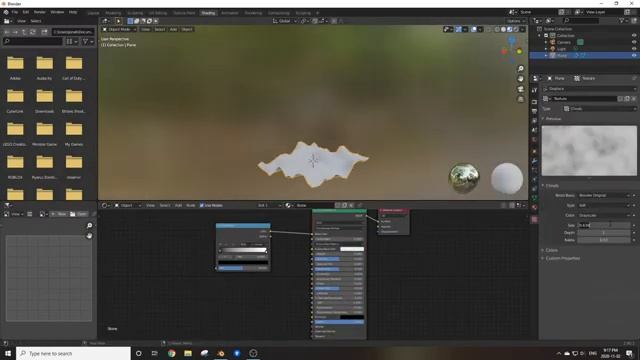The width and height of the screenshot is (640, 360).
Task: Click the Depth slider field
Action: pos(604,233)
